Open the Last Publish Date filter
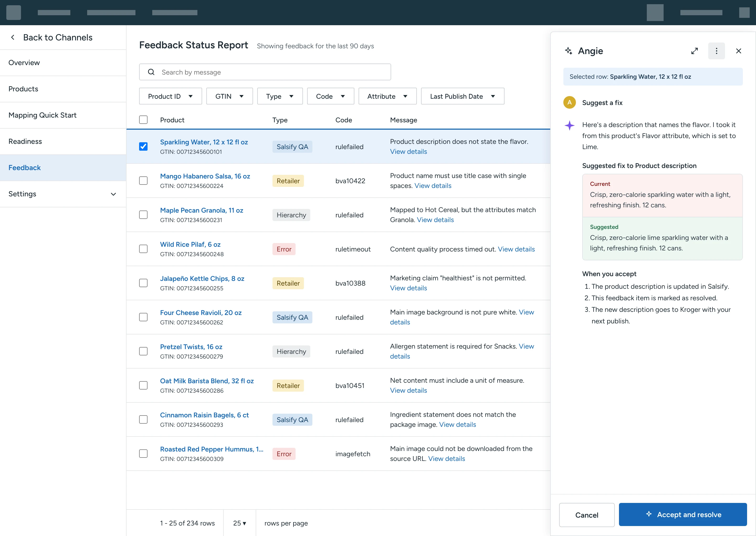Screen dimensions: 756x536 point(462,96)
